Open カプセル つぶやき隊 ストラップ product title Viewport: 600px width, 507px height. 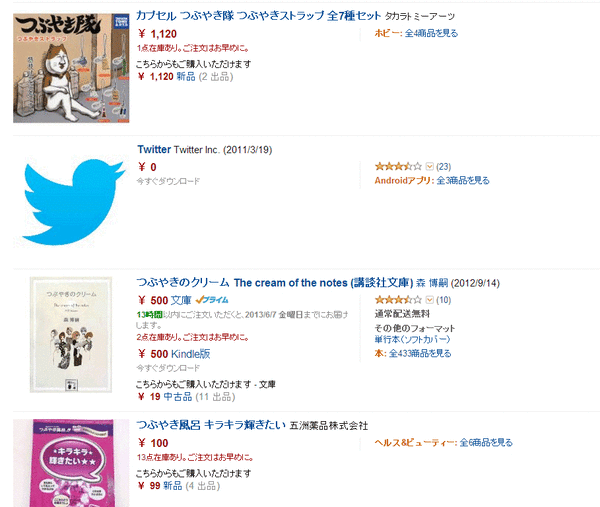point(258,16)
